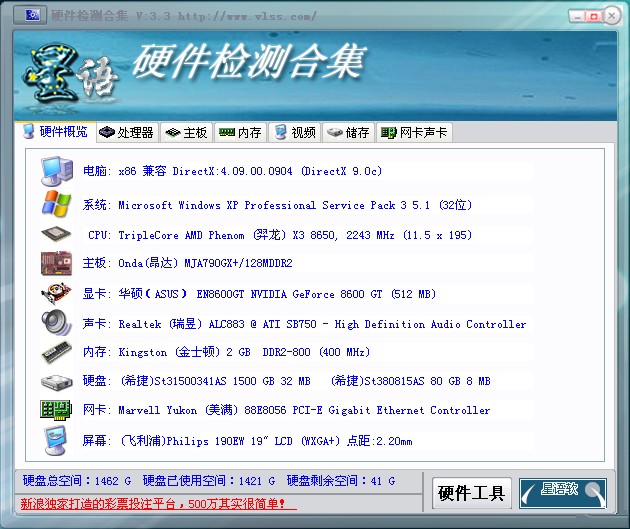Image resolution: width=630 pixels, height=529 pixels.
Task: Open the 视频 tab
Action: coord(295,133)
